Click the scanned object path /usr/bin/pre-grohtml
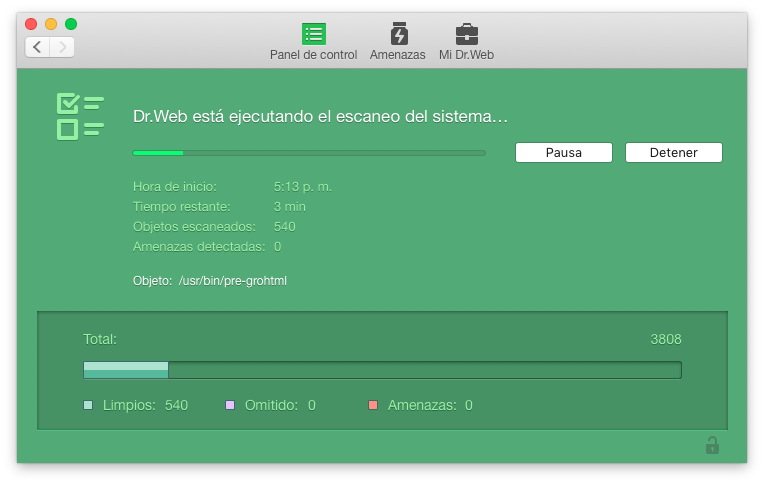The image size is (764, 484). click(233, 281)
